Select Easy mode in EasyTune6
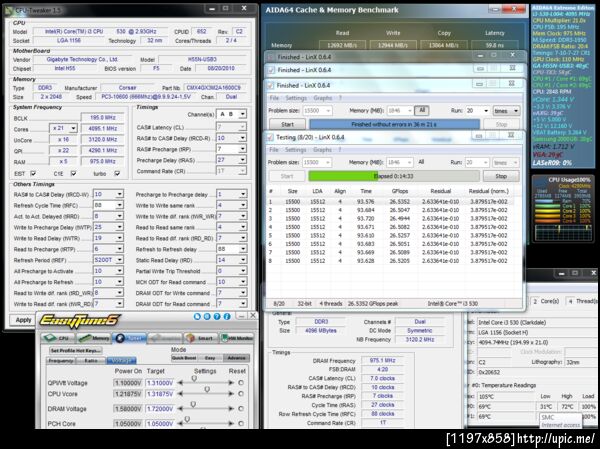Viewport: 600px width, 449px height. coord(210,358)
